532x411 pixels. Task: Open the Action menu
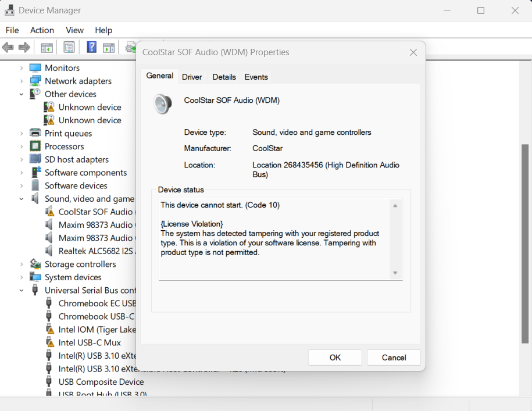(42, 30)
